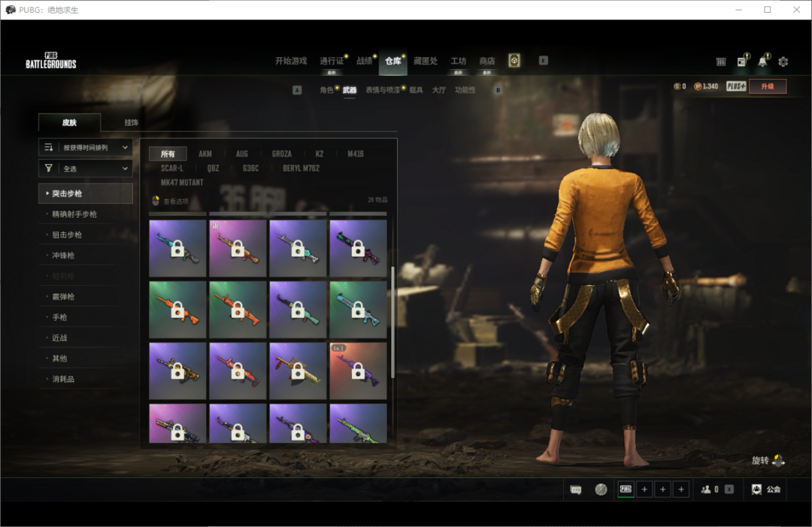Expand the 全选 filter dropdown

point(86,168)
